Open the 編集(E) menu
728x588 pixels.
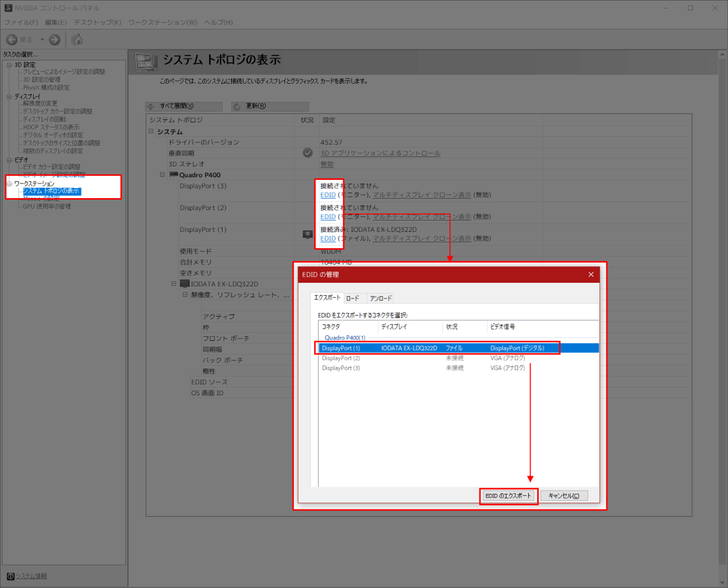pos(56,22)
